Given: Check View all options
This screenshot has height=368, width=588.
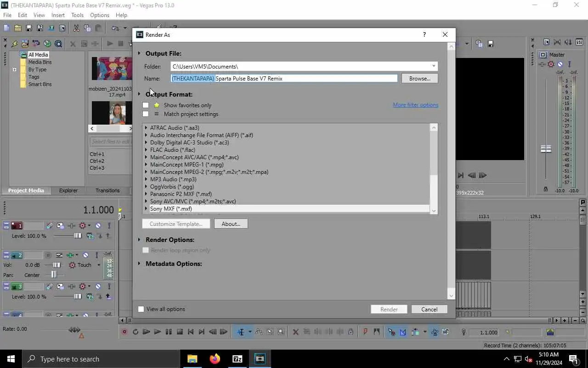Looking at the screenshot, I should pyautogui.click(x=141, y=309).
